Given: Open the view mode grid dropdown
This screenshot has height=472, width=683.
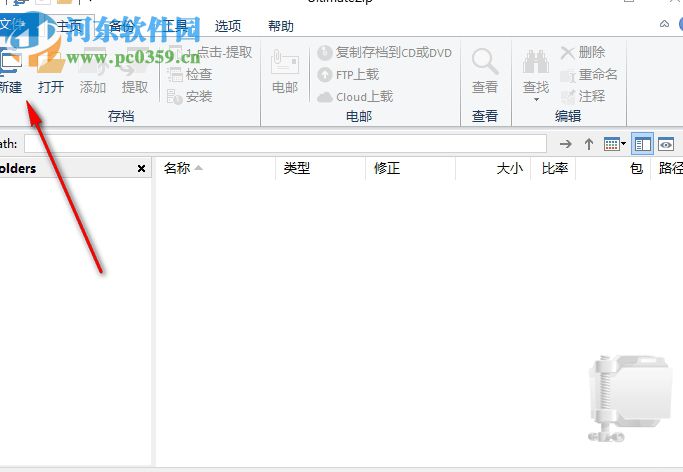Looking at the screenshot, I should 615,144.
